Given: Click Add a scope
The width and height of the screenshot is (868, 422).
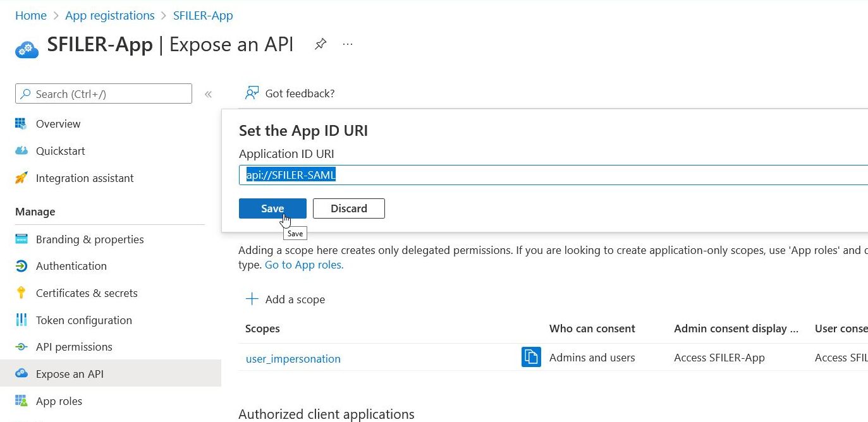Looking at the screenshot, I should point(295,299).
